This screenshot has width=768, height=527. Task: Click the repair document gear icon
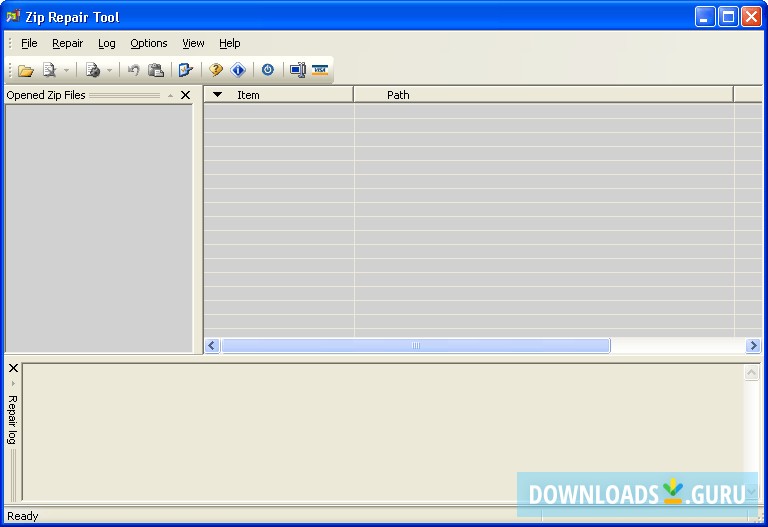click(x=93, y=70)
